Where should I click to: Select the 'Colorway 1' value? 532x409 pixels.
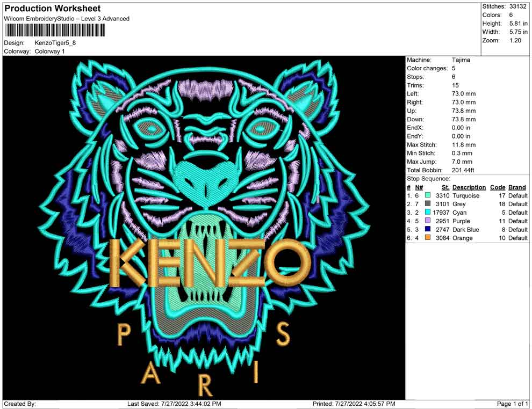coord(49,52)
